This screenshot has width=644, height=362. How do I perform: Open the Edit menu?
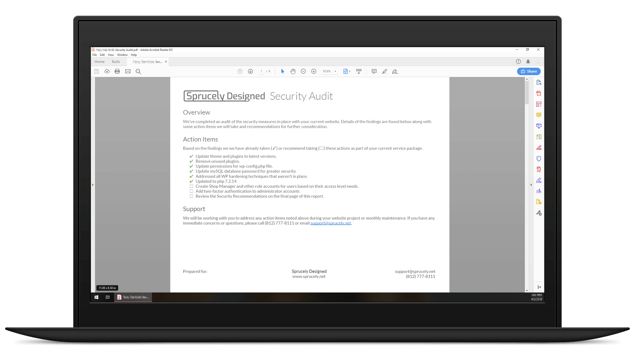(x=102, y=55)
